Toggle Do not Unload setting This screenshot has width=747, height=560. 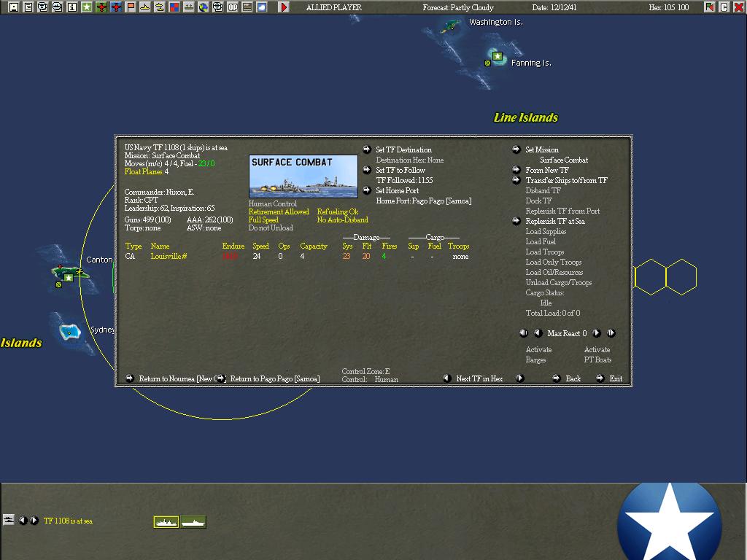(271, 228)
